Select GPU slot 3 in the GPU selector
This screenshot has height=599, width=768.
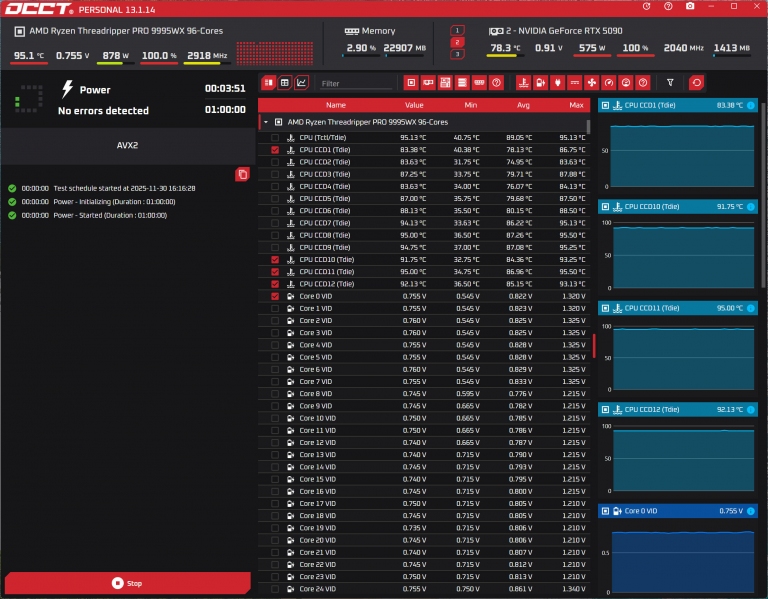tap(457, 54)
